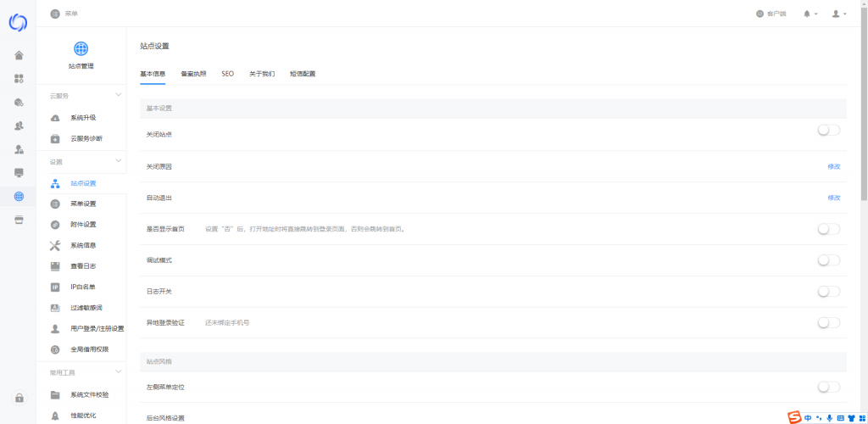Collapse the 云服务 section

click(x=118, y=96)
